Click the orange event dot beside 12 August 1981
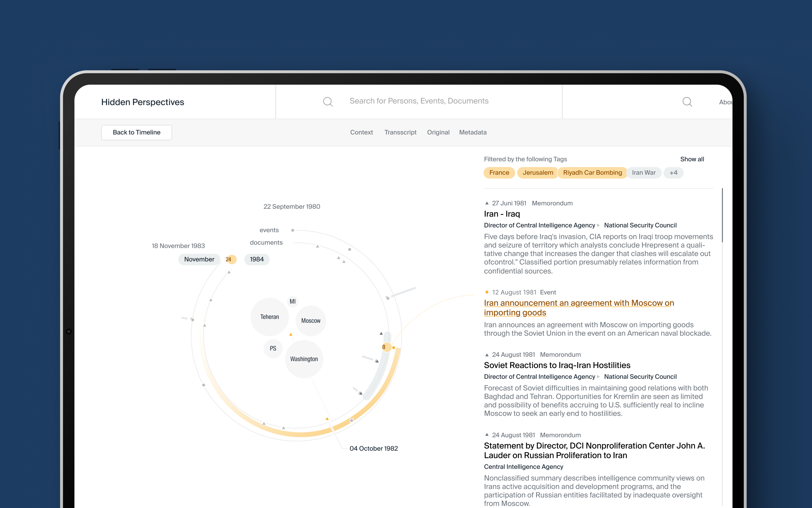The height and width of the screenshot is (508, 812). tap(487, 292)
